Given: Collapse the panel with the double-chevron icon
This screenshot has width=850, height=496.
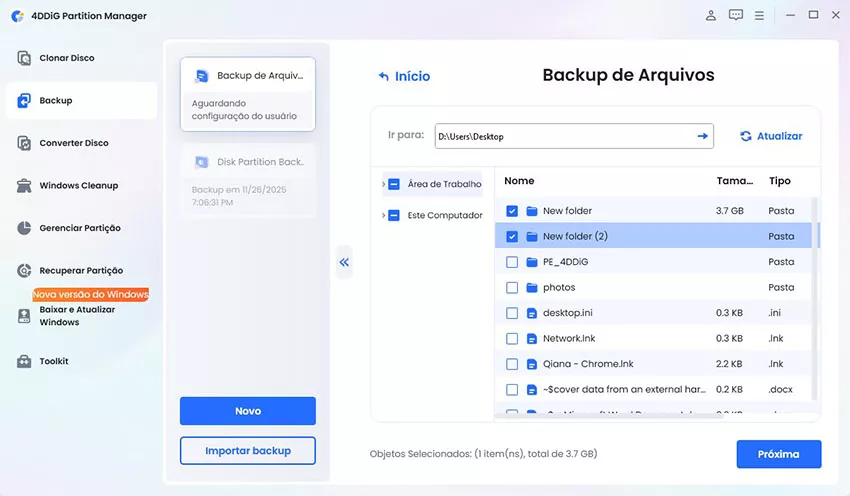Looking at the screenshot, I should pos(344,262).
